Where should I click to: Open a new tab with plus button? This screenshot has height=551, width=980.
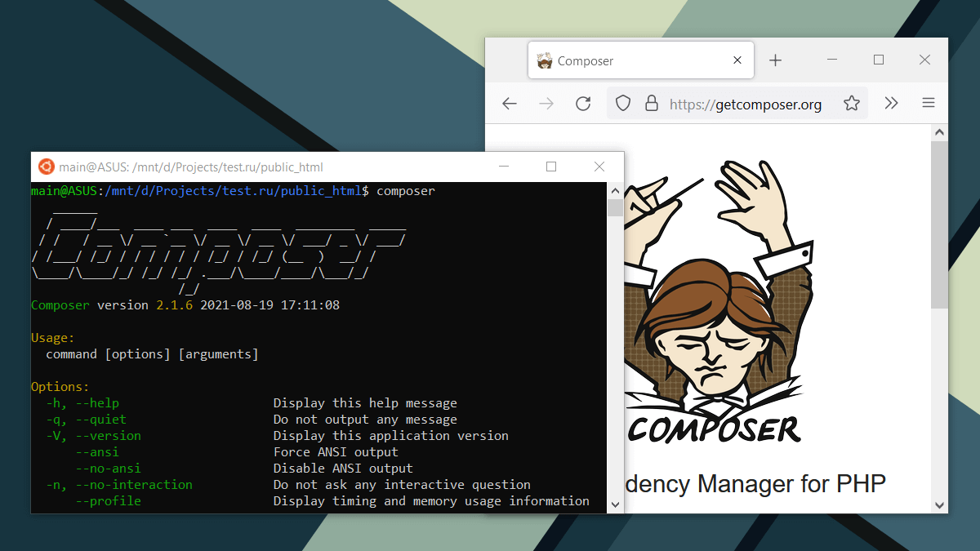[x=776, y=60]
